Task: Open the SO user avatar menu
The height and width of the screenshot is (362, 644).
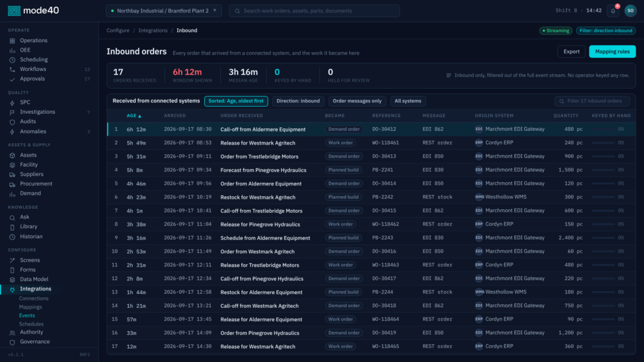Action: coord(630,11)
